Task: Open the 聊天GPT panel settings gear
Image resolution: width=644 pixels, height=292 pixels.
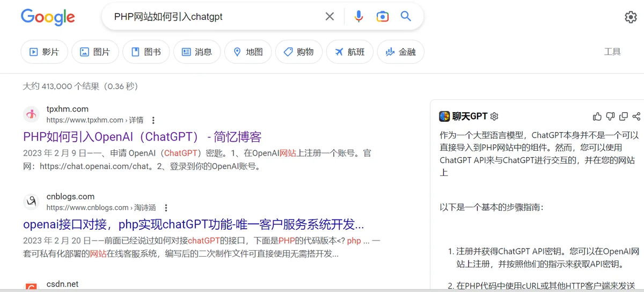Action: (x=495, y=116)
